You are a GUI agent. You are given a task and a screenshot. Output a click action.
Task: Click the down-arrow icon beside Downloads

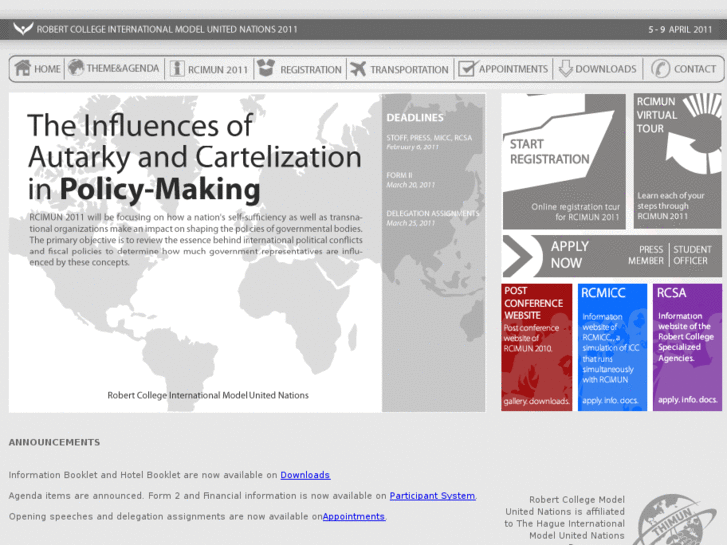point(565,69)
